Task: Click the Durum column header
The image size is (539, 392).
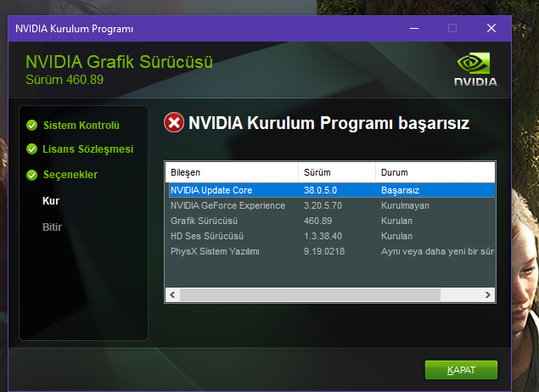Action: pyautogui.click(x=435, y=172)
